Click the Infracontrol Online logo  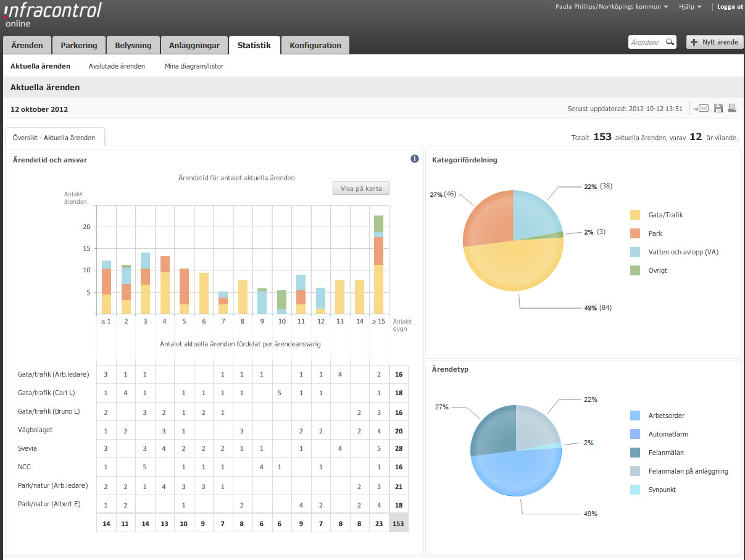(x=52, y=15)
